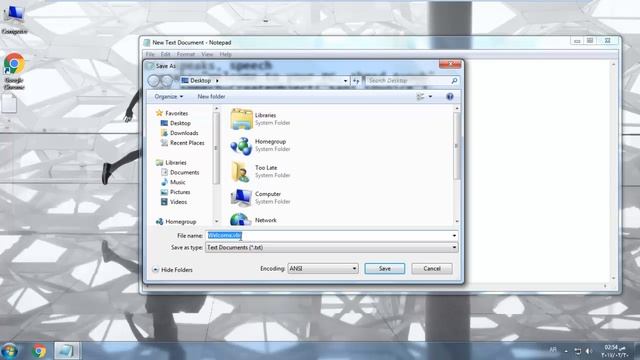The height and width of the screenshot is (360, 640).
Task: Show hidden tray icons arrow
Action: 566,351
